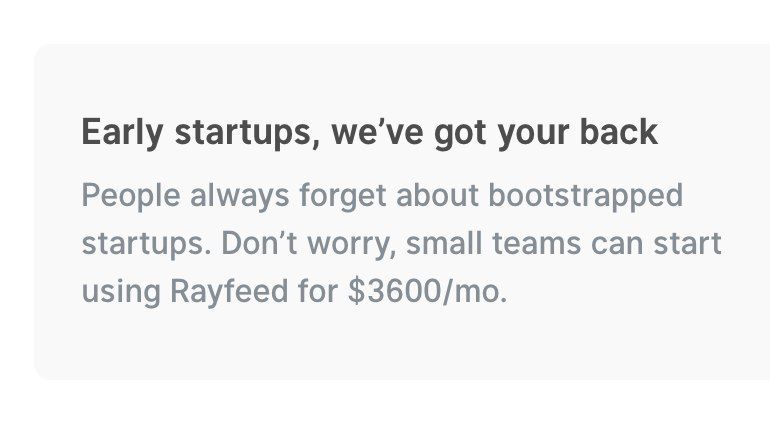The image size is (770, 428).
Task: Click the "Rayfeed" product name
Action: tap(229, 293)
